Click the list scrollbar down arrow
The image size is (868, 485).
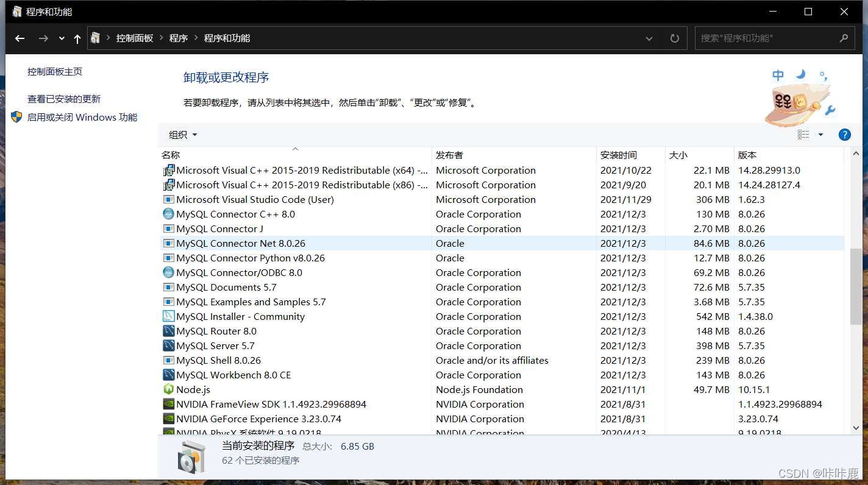[856, 428]
